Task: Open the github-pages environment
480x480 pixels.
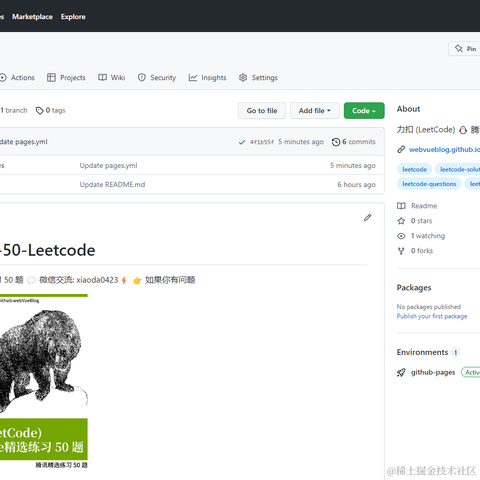Action: (x=433, y=372)
